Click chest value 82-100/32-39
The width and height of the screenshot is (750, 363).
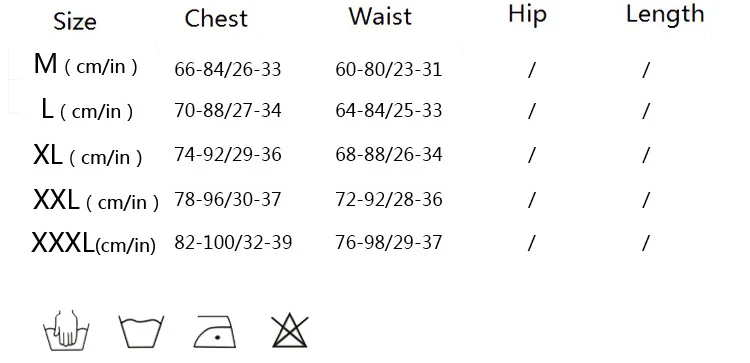233,242
